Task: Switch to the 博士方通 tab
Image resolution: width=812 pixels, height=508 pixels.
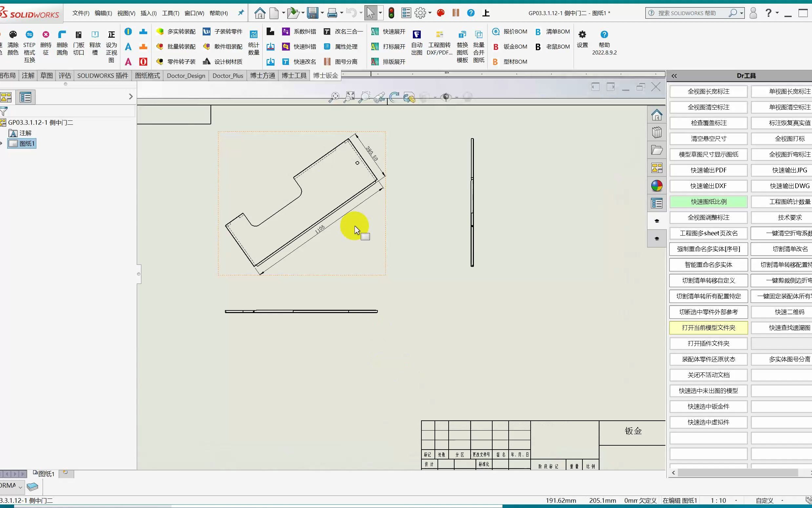Action: [x=262, y=75]
